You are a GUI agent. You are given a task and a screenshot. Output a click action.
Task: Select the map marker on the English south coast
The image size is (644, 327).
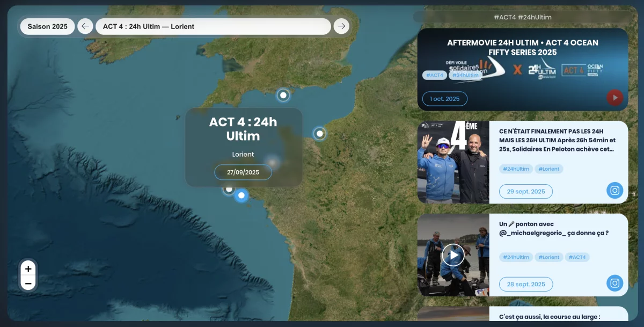283,96
